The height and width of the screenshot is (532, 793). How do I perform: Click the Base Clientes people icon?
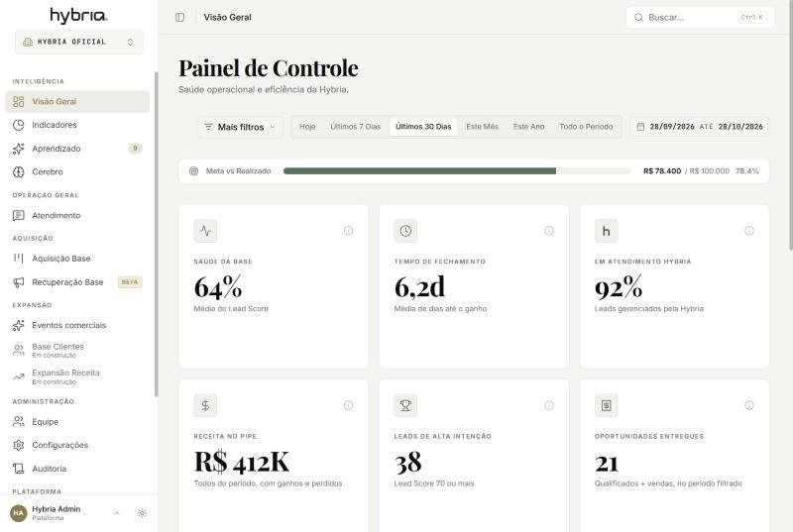19,350
